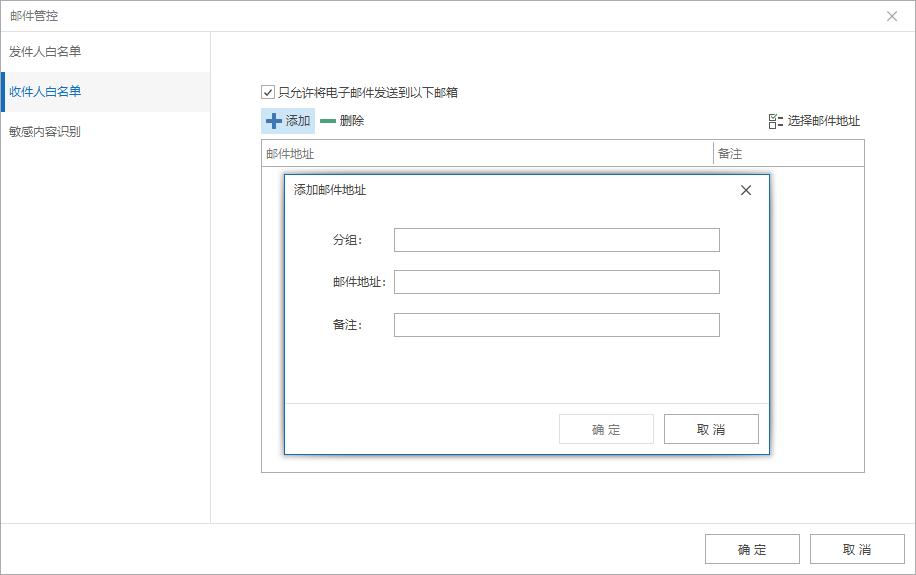The height and width of the screenshot is (575, 916).
Task: Click into the 分组 input field
Action: (556, 240)
